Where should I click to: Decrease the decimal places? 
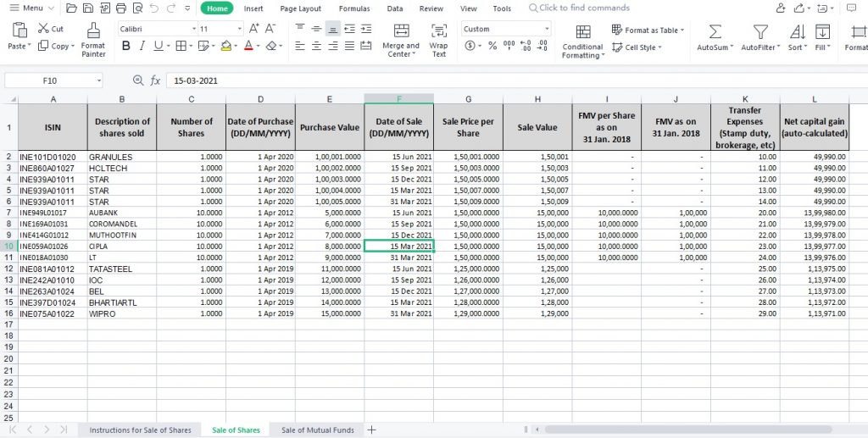(542, 46)
